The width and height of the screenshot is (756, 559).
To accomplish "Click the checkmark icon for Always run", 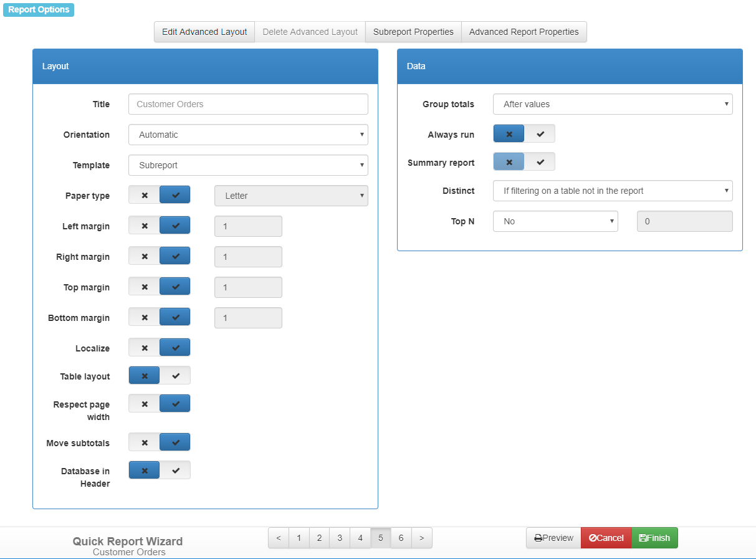I will [540, 134].
